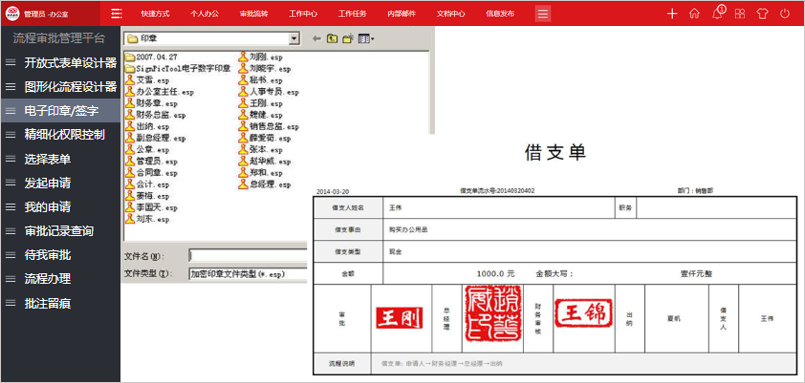Expand the 印章 folder dropdown
Viewport: 805px width, 383px height.
point(294,39)
